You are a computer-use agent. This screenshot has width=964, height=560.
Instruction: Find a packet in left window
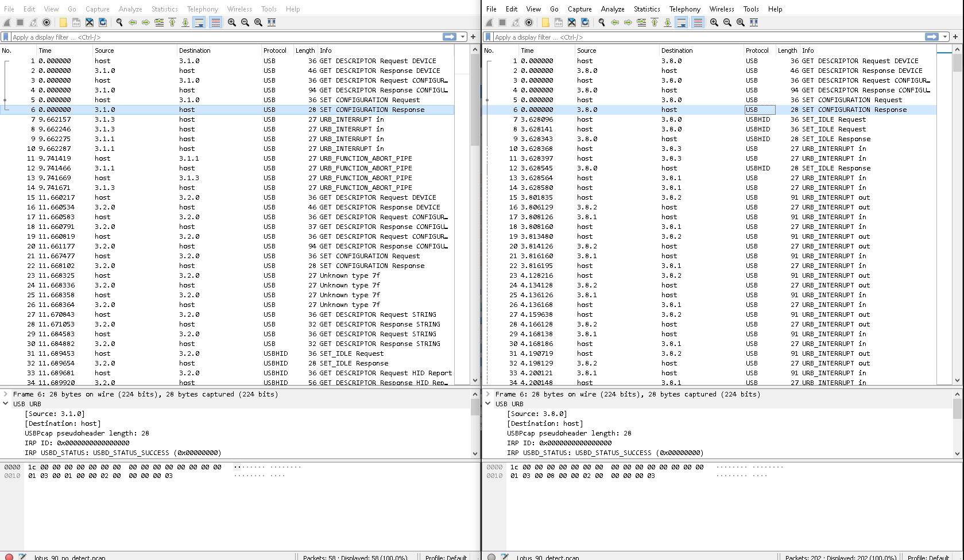(119, 22)
